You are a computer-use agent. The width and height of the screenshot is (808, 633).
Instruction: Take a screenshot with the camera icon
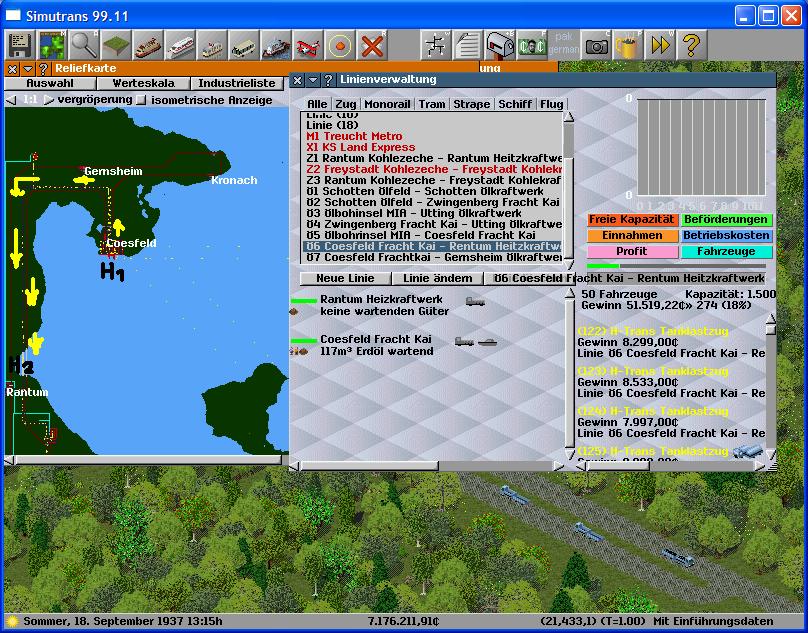pos(596,46)
